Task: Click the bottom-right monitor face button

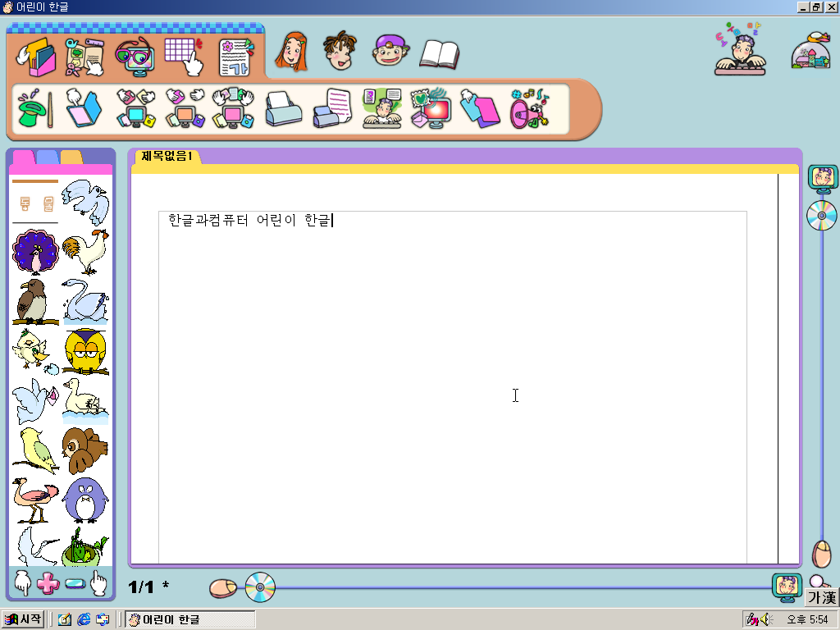Action: (x=787, y=587)
